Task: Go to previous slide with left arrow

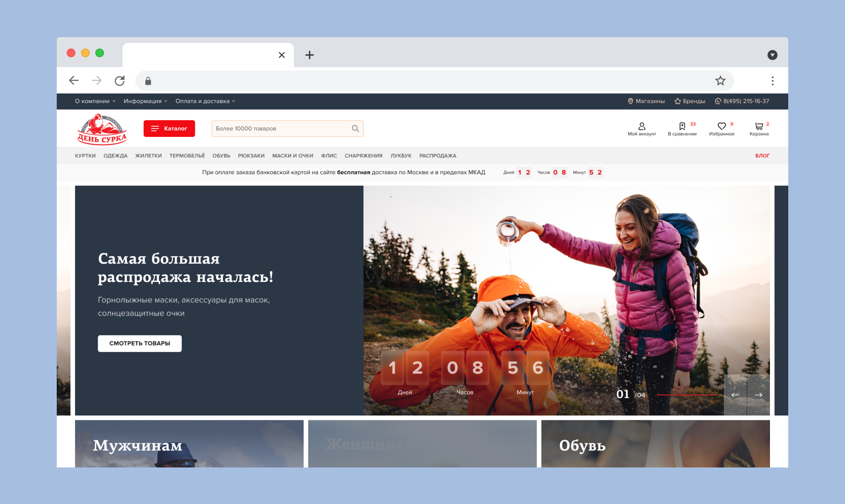Action: point(735,395)
